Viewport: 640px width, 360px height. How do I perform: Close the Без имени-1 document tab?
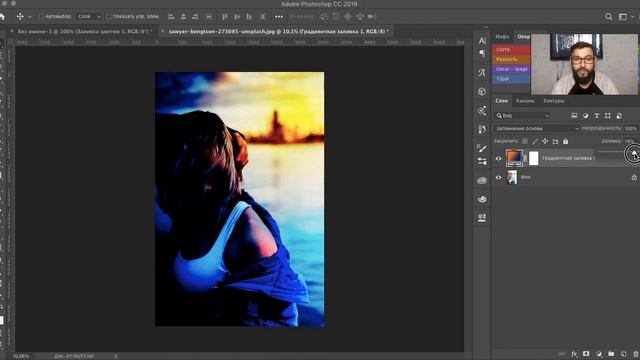point(12,31)
